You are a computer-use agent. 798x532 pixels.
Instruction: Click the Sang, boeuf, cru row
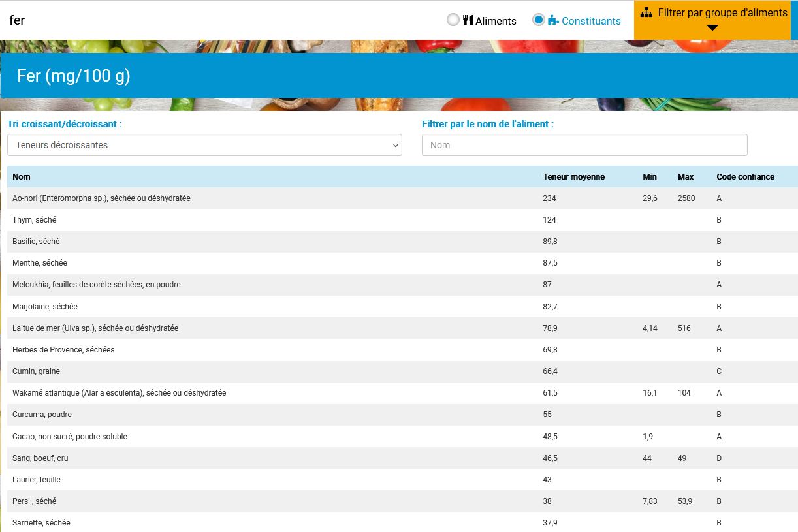[x=40, y=458]
